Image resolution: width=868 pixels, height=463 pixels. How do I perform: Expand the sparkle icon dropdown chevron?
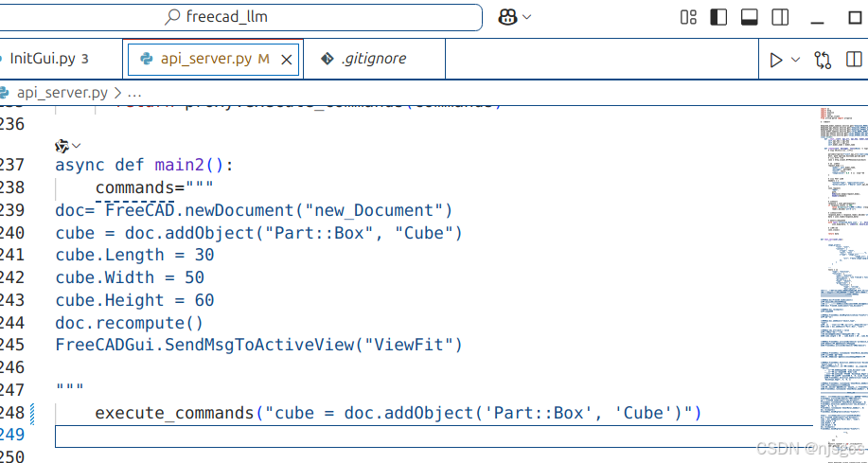click(x=77, y=146)
